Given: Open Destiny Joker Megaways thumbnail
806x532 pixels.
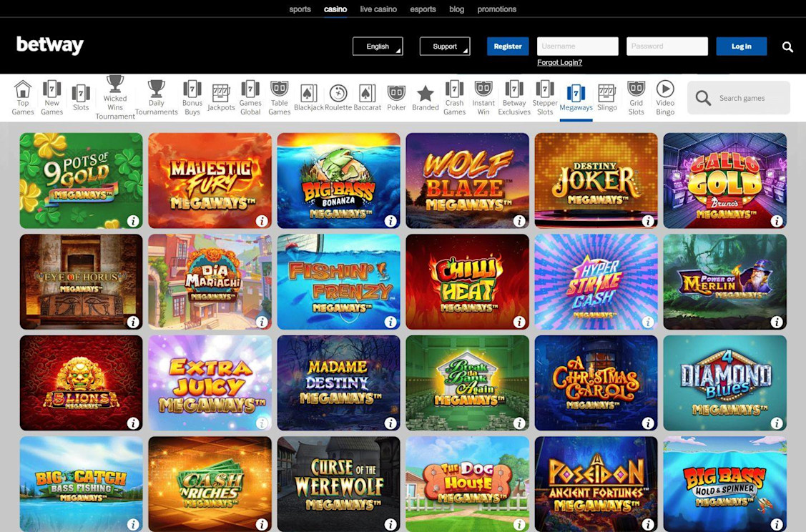Looking at the screenshot, I should (596, 180).
